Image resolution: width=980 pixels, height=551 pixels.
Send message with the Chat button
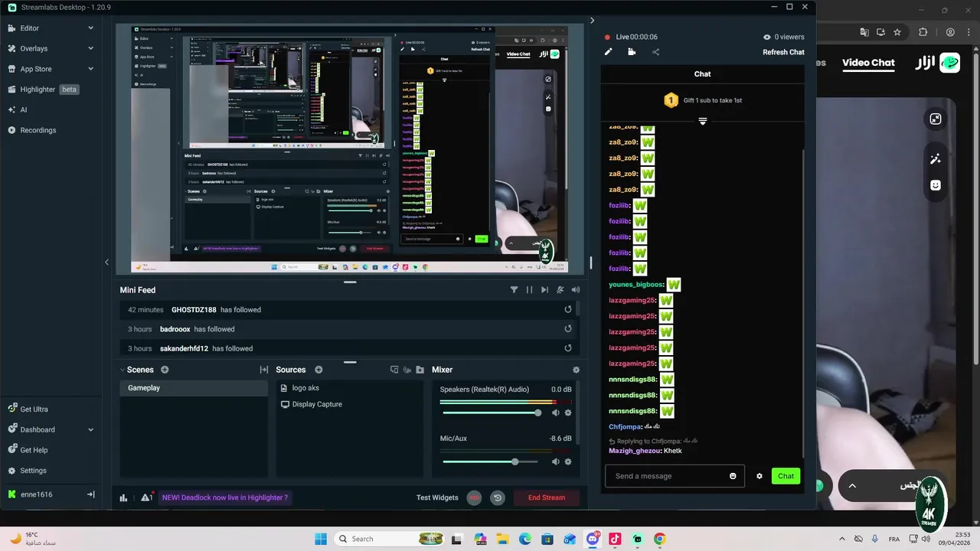tap(786, 476)
